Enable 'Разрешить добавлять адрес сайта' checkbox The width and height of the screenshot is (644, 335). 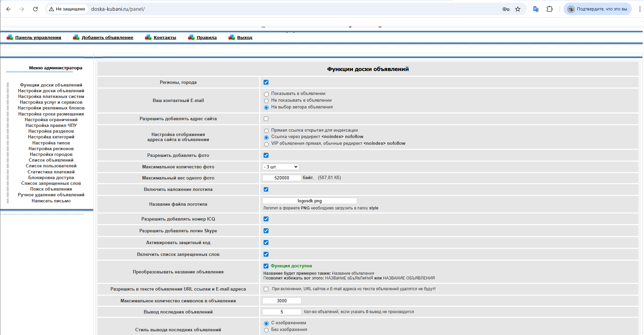[x=266, y=119]
